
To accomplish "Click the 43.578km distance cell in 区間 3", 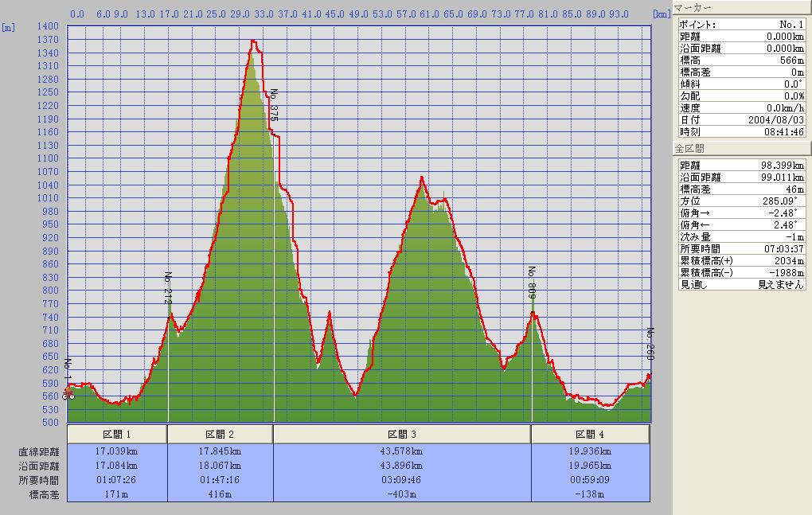I will click(x=401, y=452).
